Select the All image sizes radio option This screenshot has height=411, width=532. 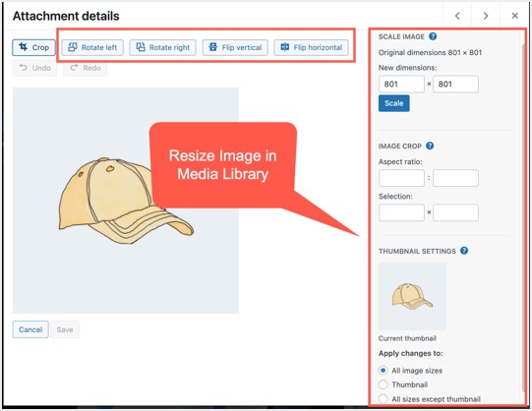click(384, 371)
